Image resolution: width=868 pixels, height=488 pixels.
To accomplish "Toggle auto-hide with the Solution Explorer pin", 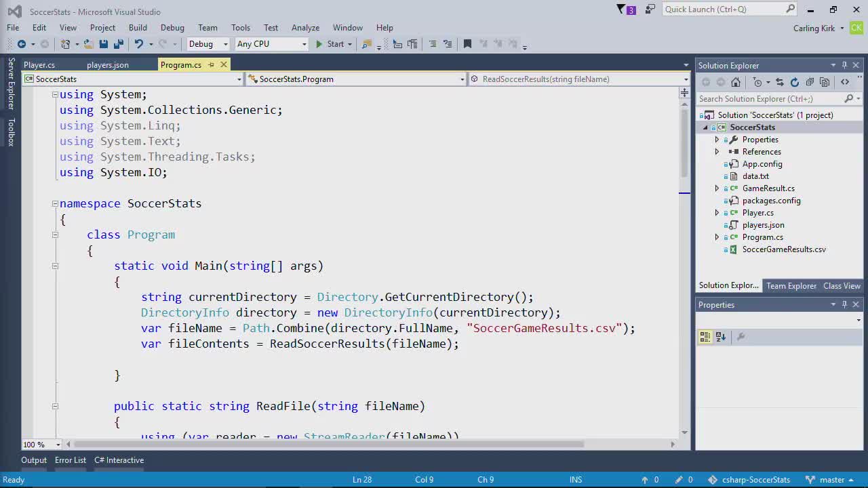I will click(x=844, y=65).
